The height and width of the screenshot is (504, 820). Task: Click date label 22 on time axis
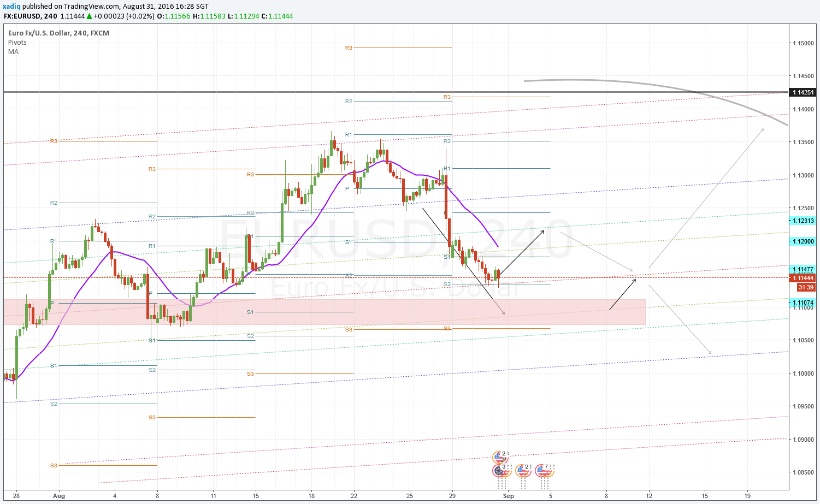point(354,496)
